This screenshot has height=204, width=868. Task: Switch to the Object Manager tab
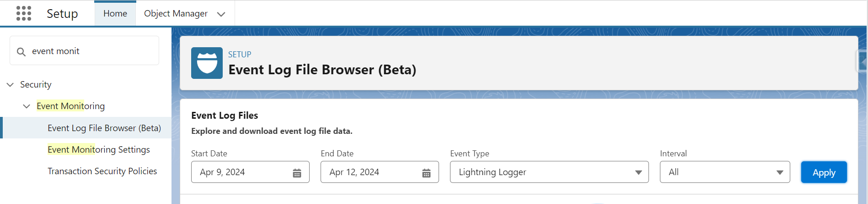(x=176, y=13)
